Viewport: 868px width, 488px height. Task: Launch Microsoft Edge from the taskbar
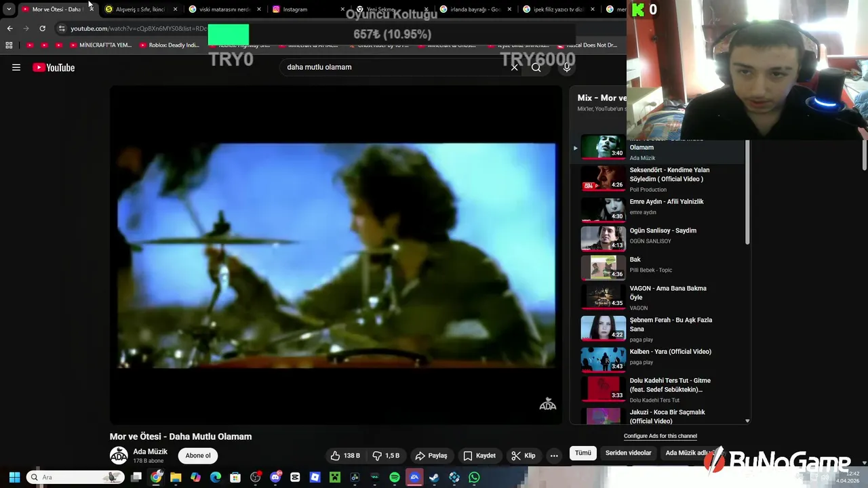point(216,477)
